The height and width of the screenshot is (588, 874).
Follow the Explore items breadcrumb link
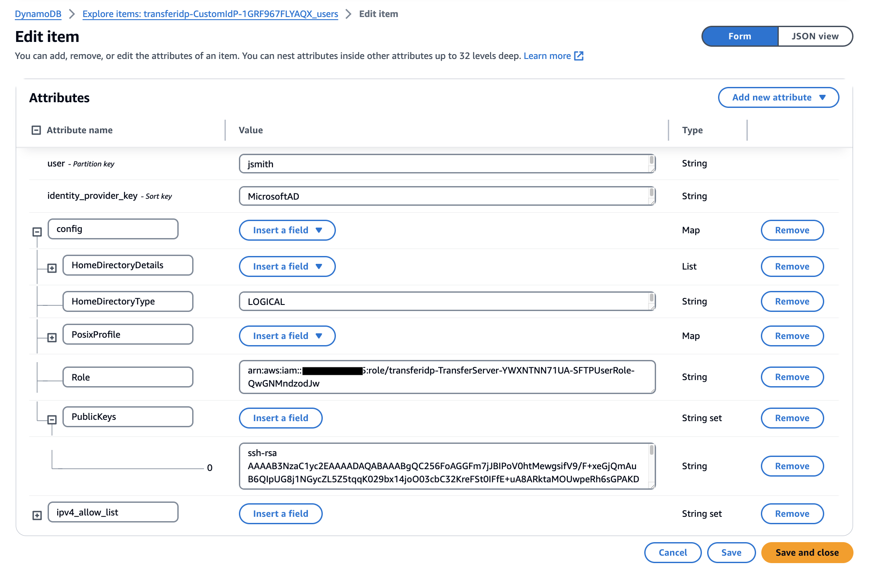coord(210,14)
